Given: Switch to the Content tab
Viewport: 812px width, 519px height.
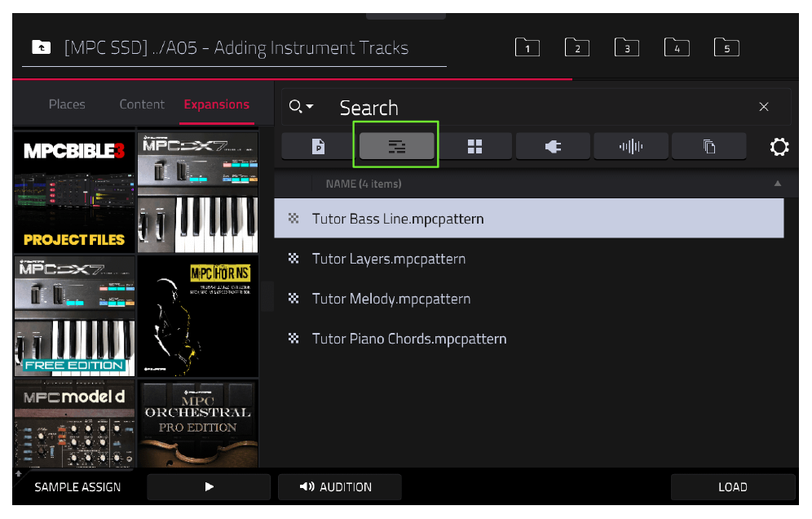Looking at the screenshot, I should [142, 104].
